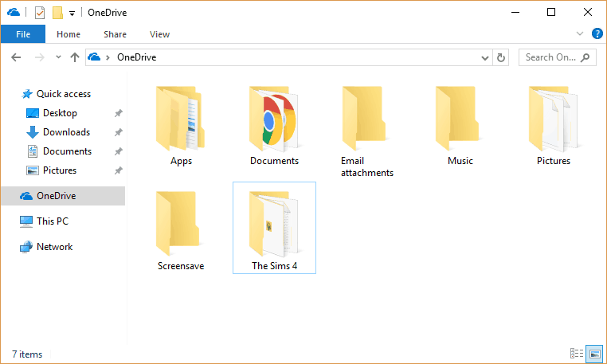Open the Apps folder
The image size is (607, 364).
[181, 126]
